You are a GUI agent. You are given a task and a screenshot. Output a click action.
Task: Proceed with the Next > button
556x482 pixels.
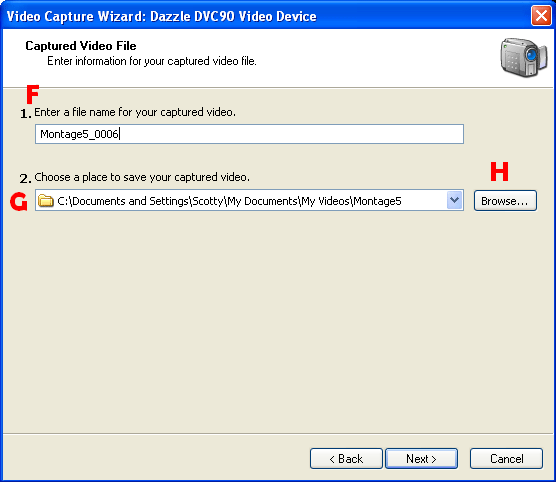[x=421, y=459]
